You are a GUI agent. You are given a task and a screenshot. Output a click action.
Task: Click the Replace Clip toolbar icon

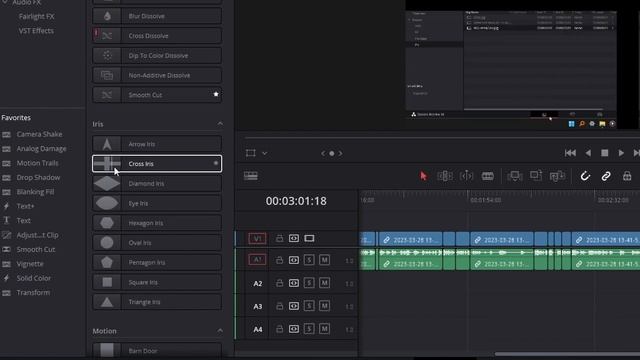[557, 176]
